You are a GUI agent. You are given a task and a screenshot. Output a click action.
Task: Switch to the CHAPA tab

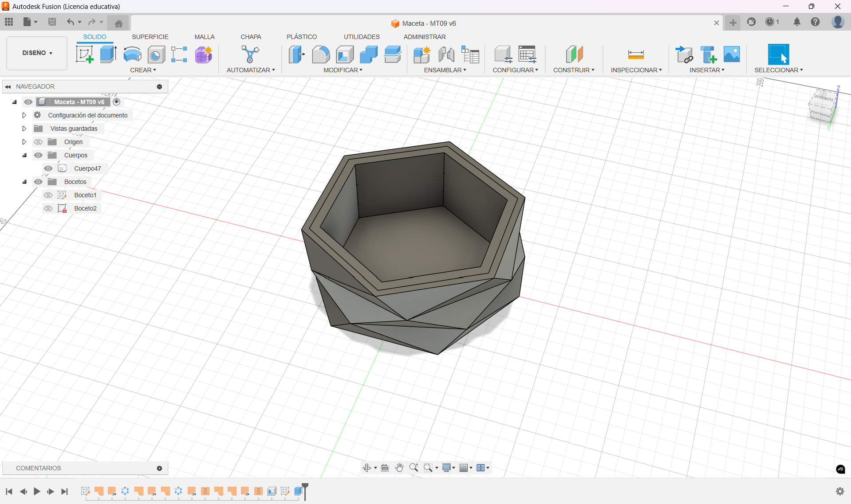pos(251,37)
